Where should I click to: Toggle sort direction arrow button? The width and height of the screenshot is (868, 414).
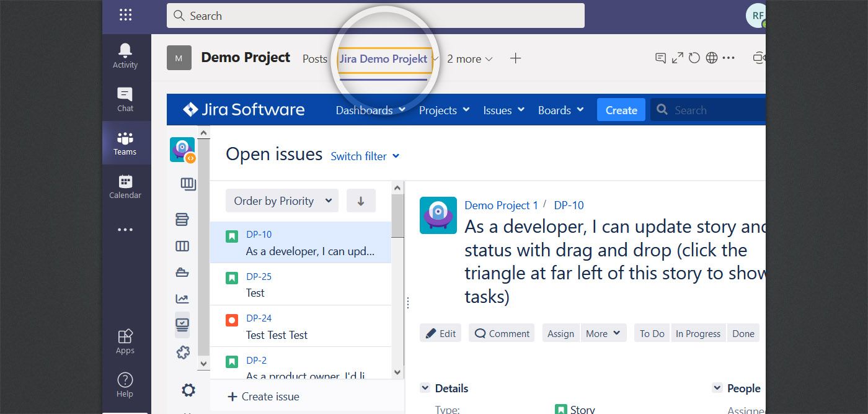tap(361, 200)
